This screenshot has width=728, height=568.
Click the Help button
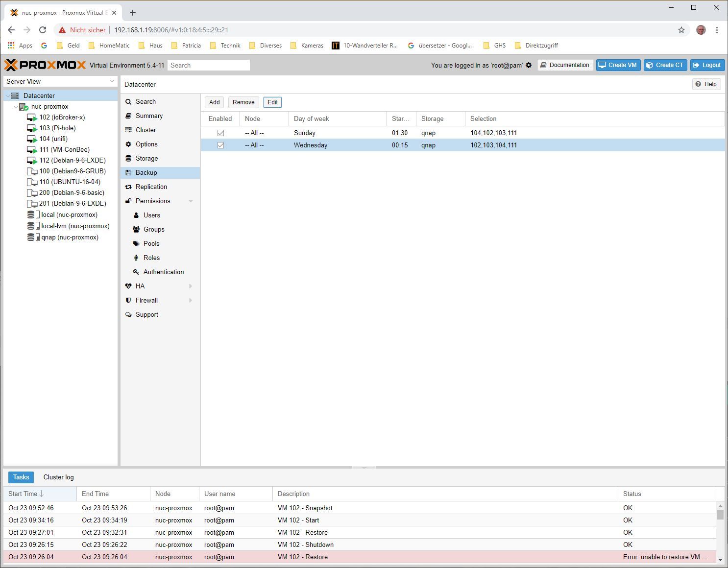(x=706, y=84)
